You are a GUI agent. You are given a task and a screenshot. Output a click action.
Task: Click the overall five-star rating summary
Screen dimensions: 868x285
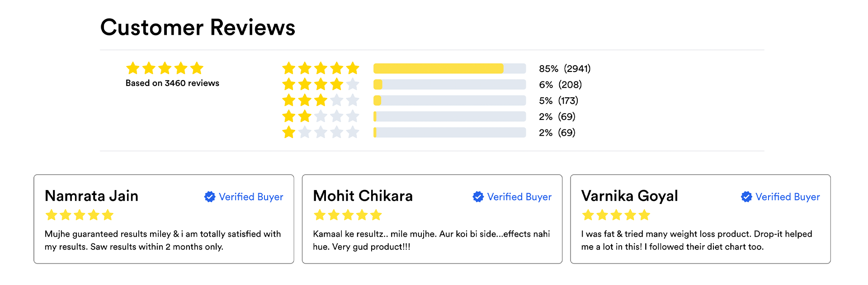click(165, 68)
